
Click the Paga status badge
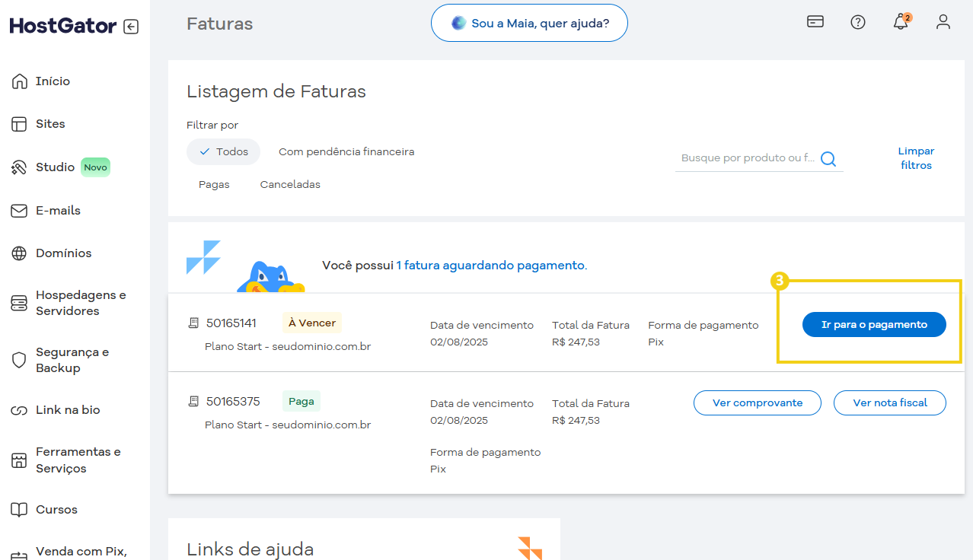tap(301, 401)
